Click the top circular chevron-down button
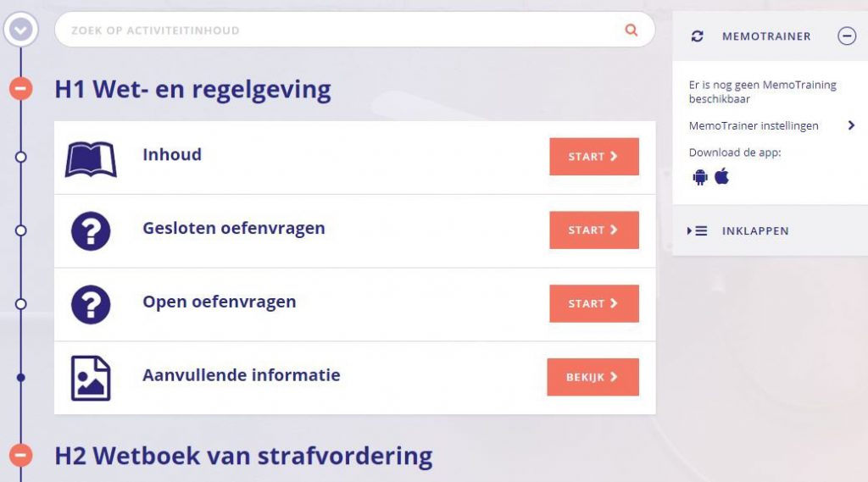This screenshot has height=482, width=868. [21, 30]
